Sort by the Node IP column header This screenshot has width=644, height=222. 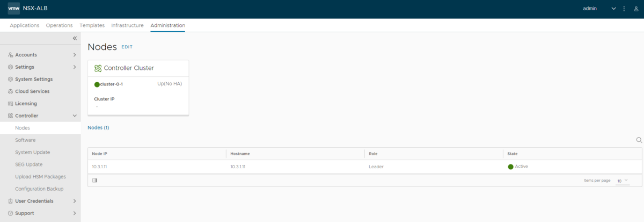100,154
